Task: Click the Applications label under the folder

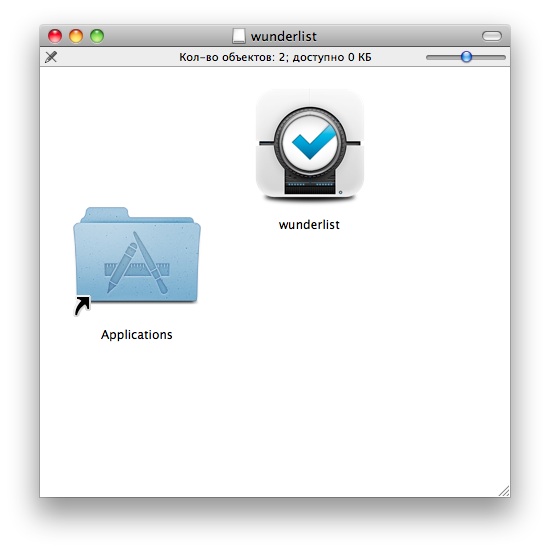Action: click(x=137, y=334)
